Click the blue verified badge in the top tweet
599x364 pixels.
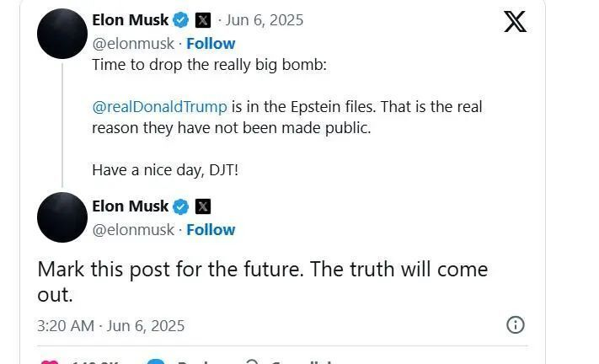tap(181, 20)
